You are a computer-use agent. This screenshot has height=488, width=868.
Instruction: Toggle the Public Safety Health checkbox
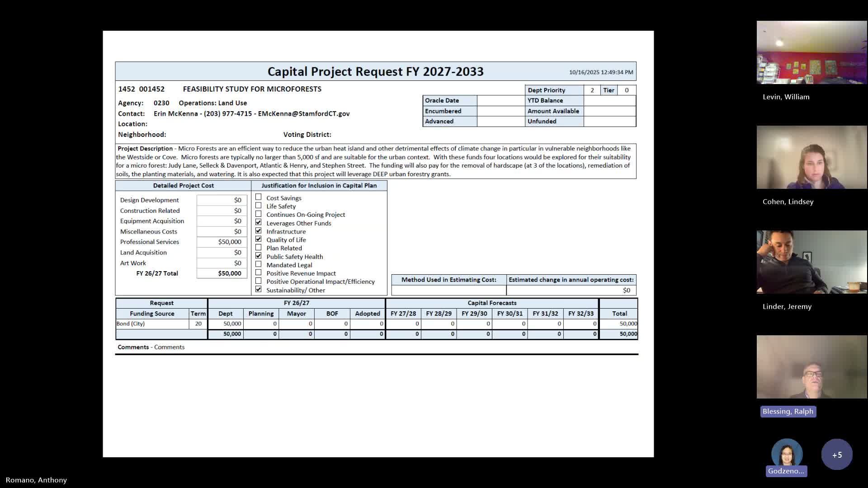point(259,256)
